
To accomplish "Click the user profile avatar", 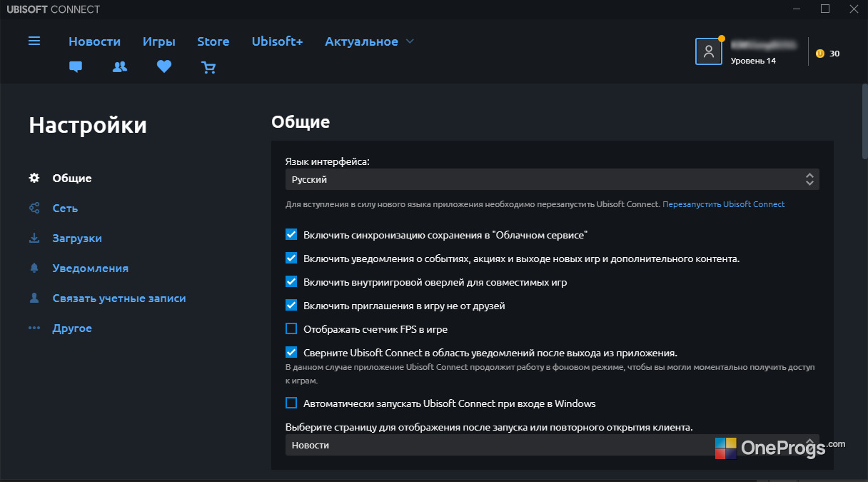I will pyautogui.click(x=709, y=51).
